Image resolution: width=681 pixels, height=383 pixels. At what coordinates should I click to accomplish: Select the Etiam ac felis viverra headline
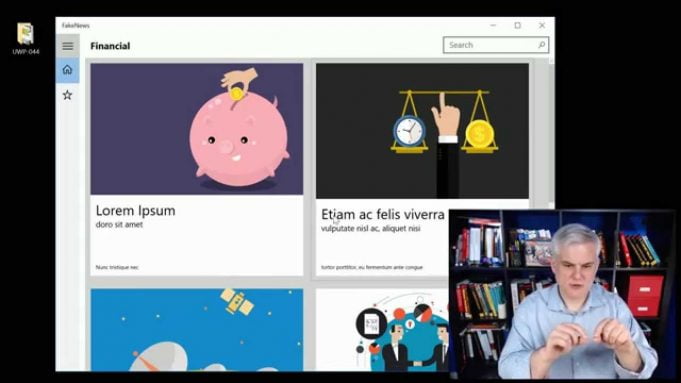[x=383, y=215]
